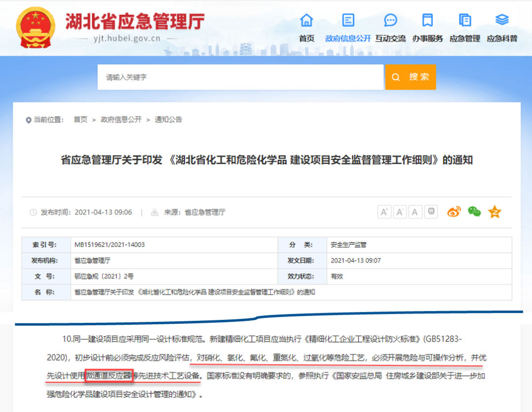Click 发文日期 value 2021-04-13 09:07
This screenshot has width=532, height=412.
click(x=356, y=261)
